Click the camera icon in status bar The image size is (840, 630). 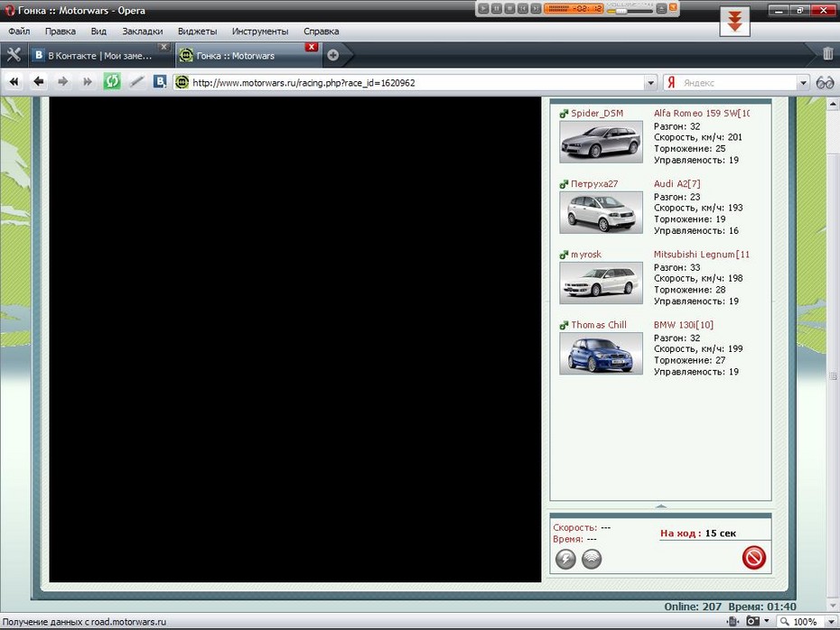[x=752, y=621]
